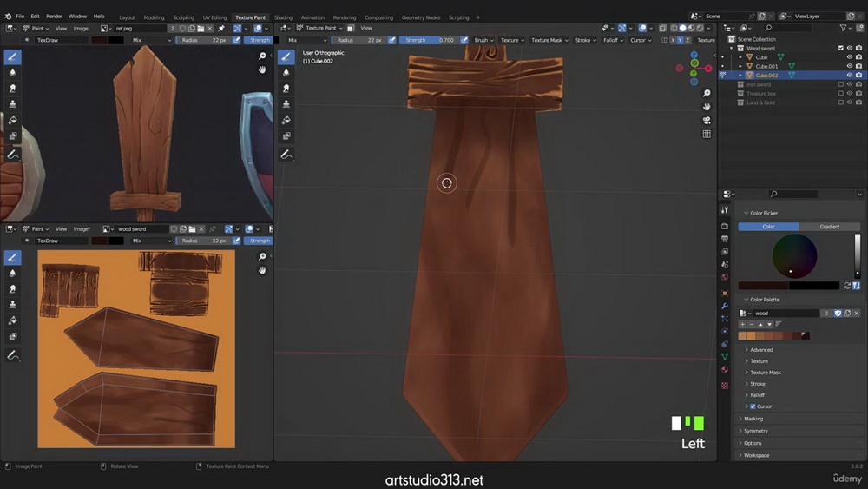Switch orthographic/perspective grid icon in viewport

[x=707, y=134]
